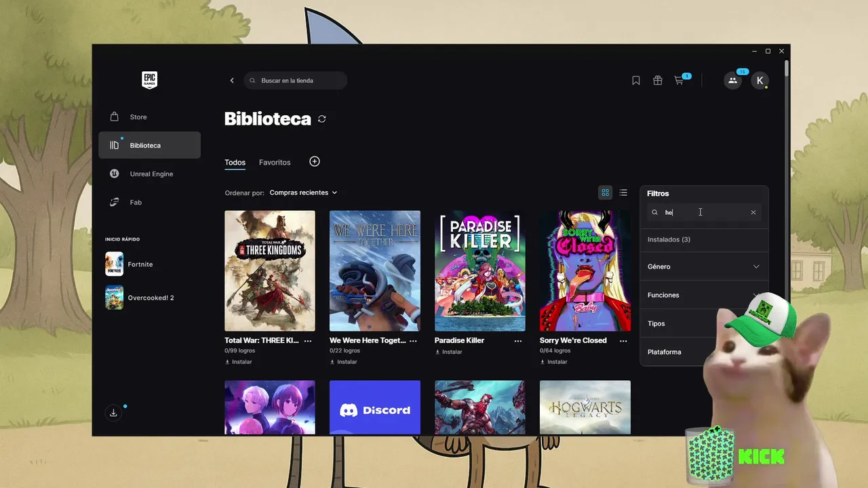
Task: Open the friends list icon
Action: tap(732, 81)
